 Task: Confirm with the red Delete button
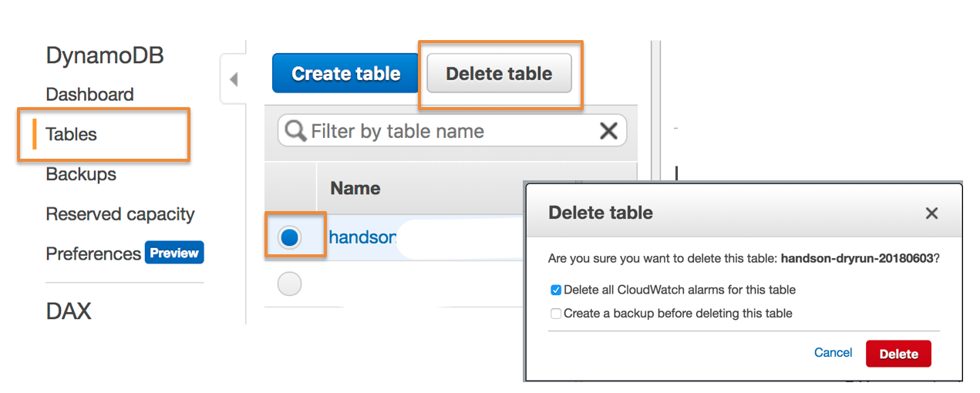pyautogui.click(x=898, y=354)
